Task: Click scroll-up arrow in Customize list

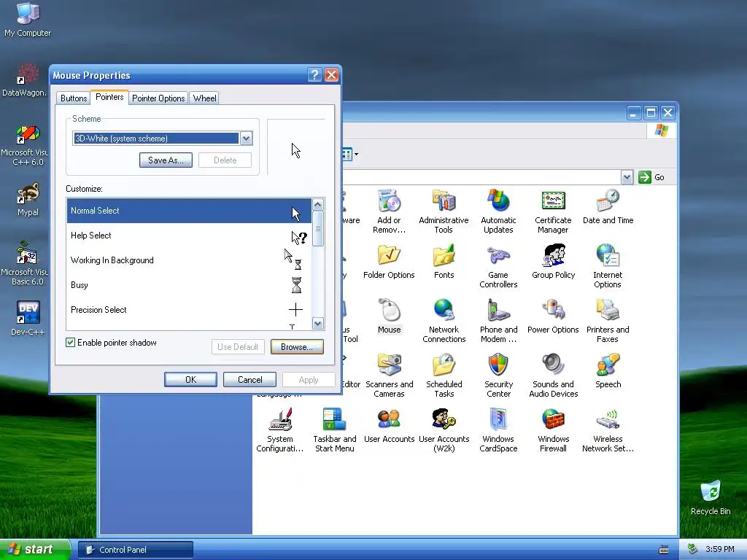Action: pyautogui.click(x=318, y=205)
